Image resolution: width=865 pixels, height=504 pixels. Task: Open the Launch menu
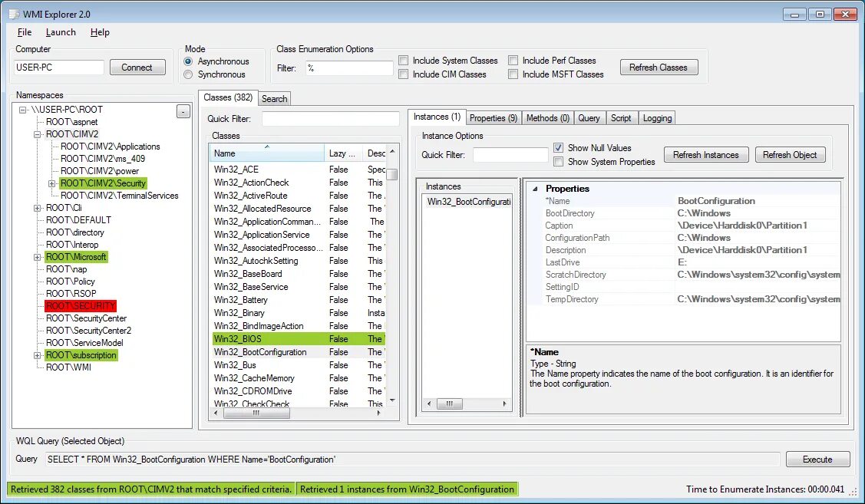click(61, 32)
